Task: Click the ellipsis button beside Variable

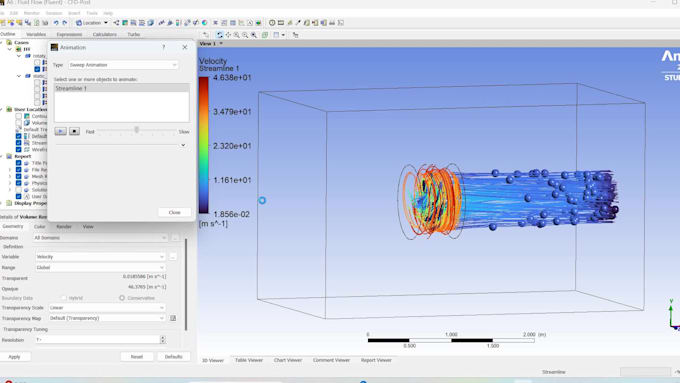Action: click(x=173, y=257)
